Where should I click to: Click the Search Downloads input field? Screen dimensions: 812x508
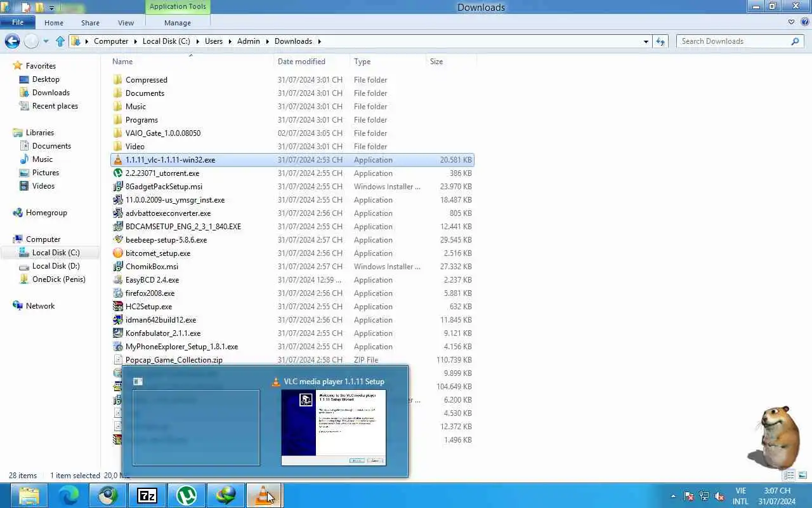pos(734,41)
